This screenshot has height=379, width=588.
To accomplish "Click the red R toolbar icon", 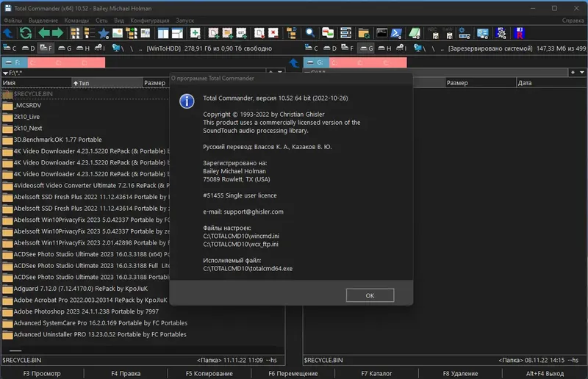I will pyautogui.click(x=520, y=33).
